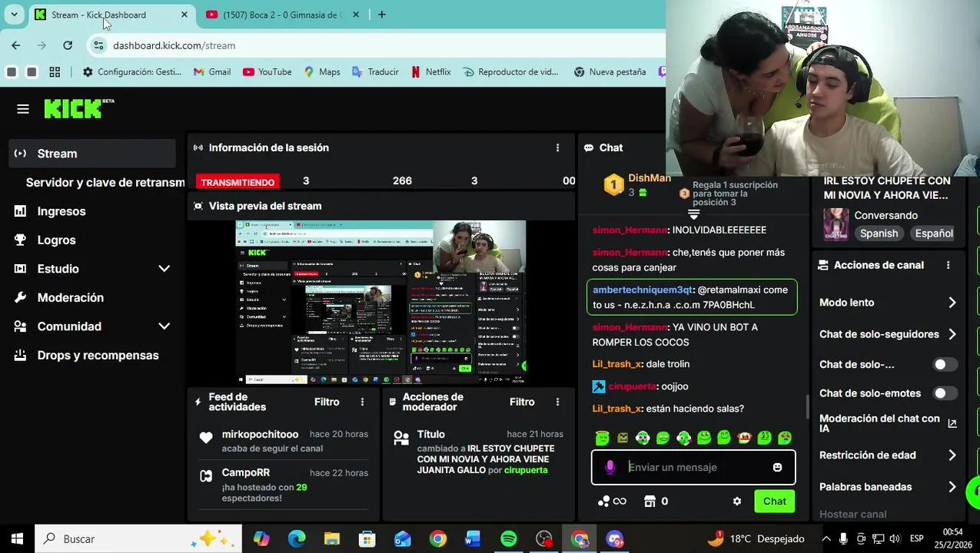The width and height of the screenshot is (980, 553).
Task: Open the Netflix bookmark
Action: tap(430, 71)
